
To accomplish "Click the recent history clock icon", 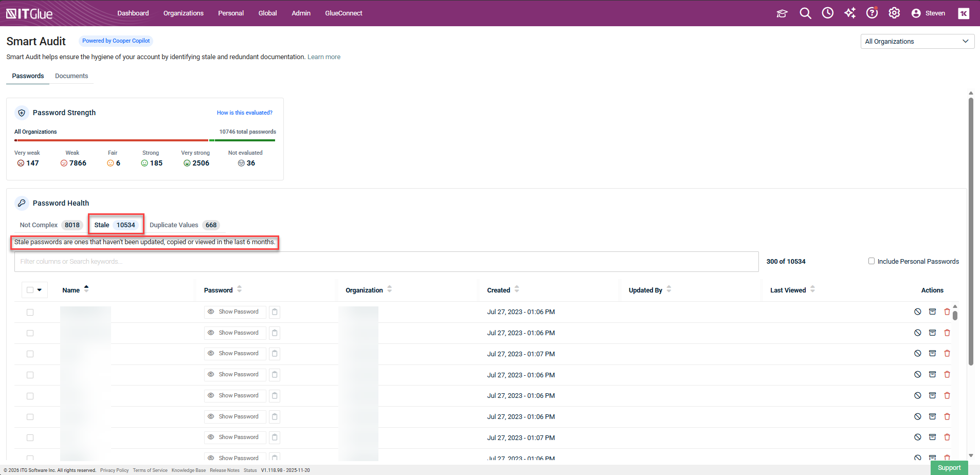I will click(x=827, y=13).
